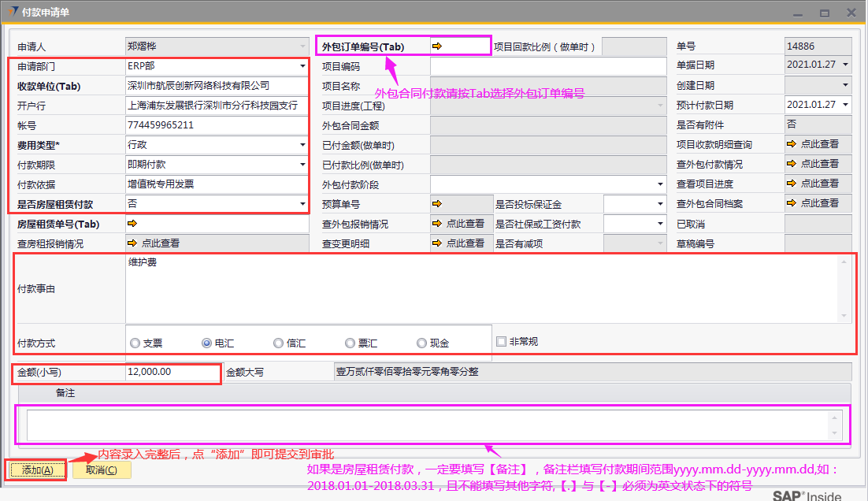This screenshot has height=501, width=868.
Task: Choose 现金 as payment method
Action: [x=422, y=343]
